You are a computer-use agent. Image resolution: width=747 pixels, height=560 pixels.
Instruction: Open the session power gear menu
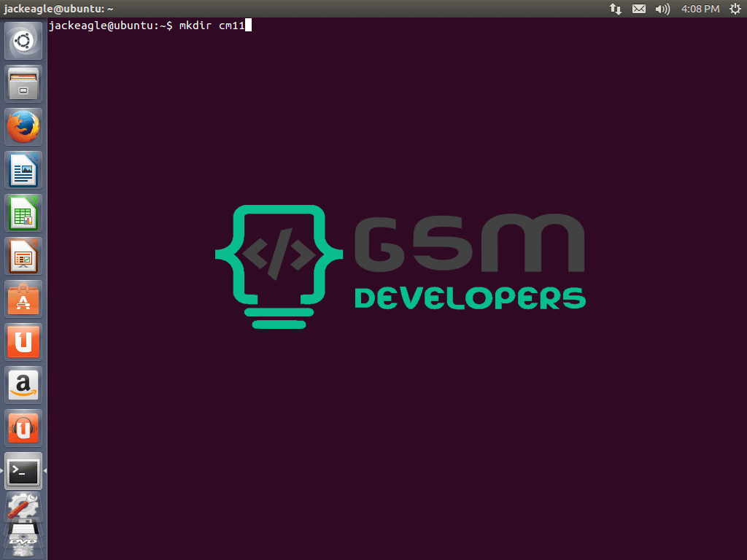click(x=735, y=9)
